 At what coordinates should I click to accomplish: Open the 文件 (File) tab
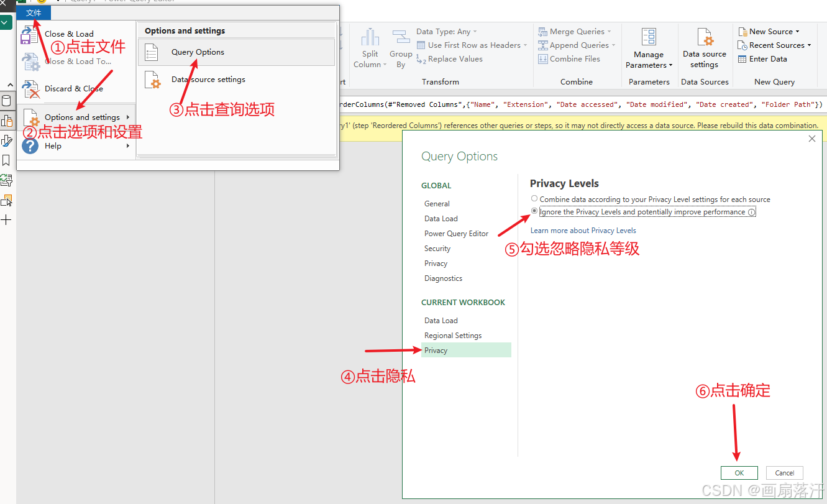[x=34, y=13]
